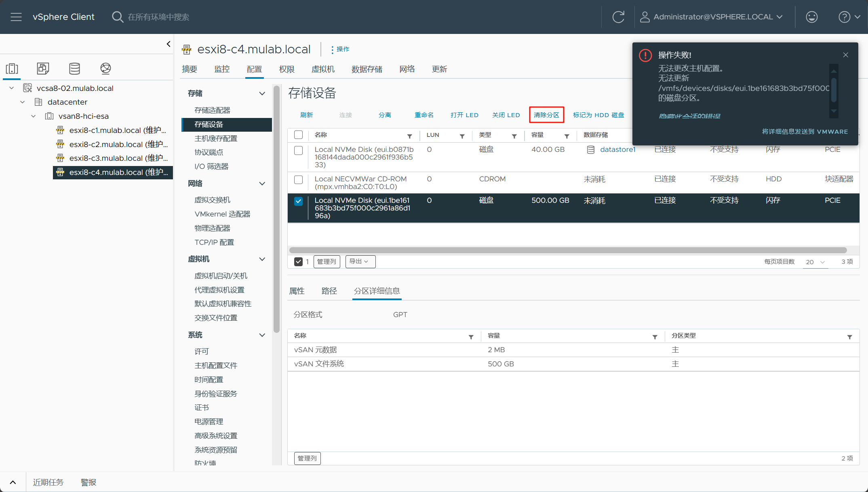Image resolution: width=868 pixels, height=492 pixels.
Task: Open the 数据存储 tab
Action: click(367, 69)
